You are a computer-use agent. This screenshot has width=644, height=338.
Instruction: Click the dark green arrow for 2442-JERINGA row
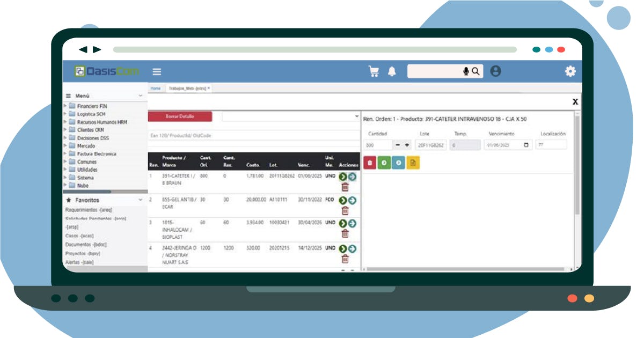click(343, 248)
